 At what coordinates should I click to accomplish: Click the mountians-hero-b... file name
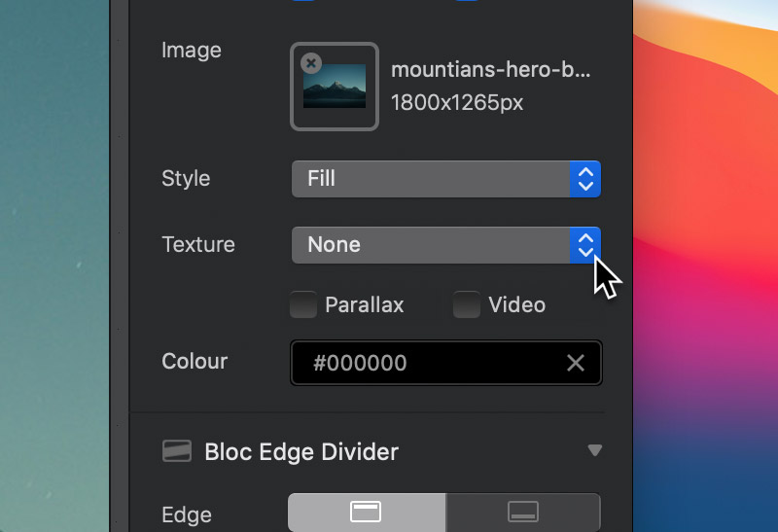(491, 69)
